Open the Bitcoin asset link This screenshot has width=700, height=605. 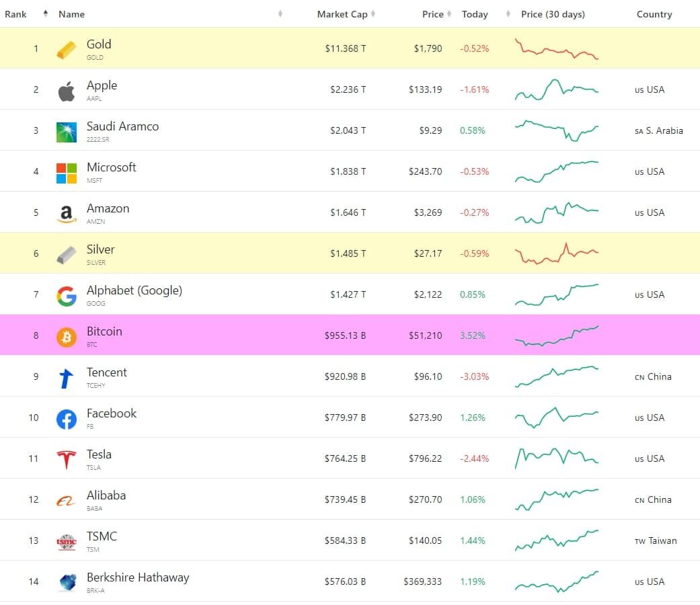(104, 331)
